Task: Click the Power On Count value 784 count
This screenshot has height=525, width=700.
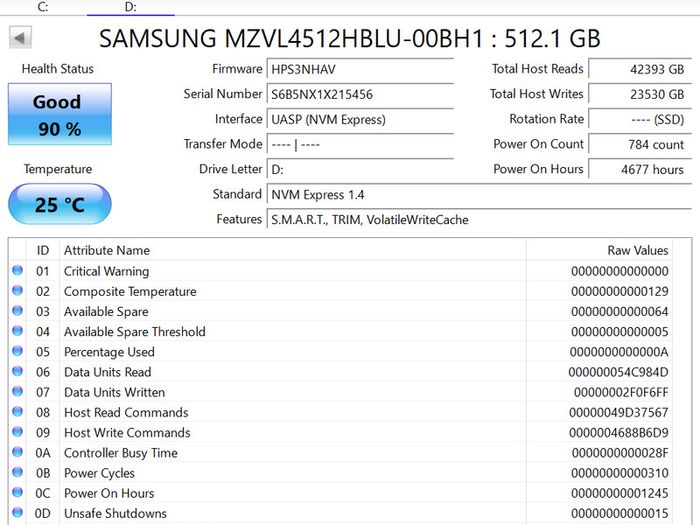Action: click(x=640, y=144)
